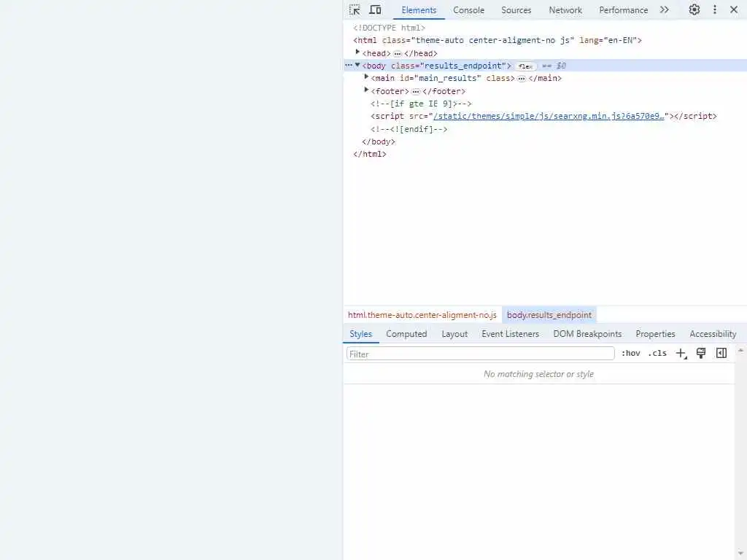The height and width of the screenshot is (560, 747).
Task: Expand the footer element node
Action: tap(366, 90)
